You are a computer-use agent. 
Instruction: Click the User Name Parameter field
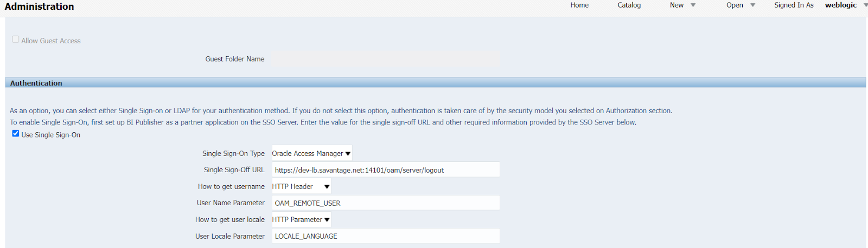click(x=385, y=203)
